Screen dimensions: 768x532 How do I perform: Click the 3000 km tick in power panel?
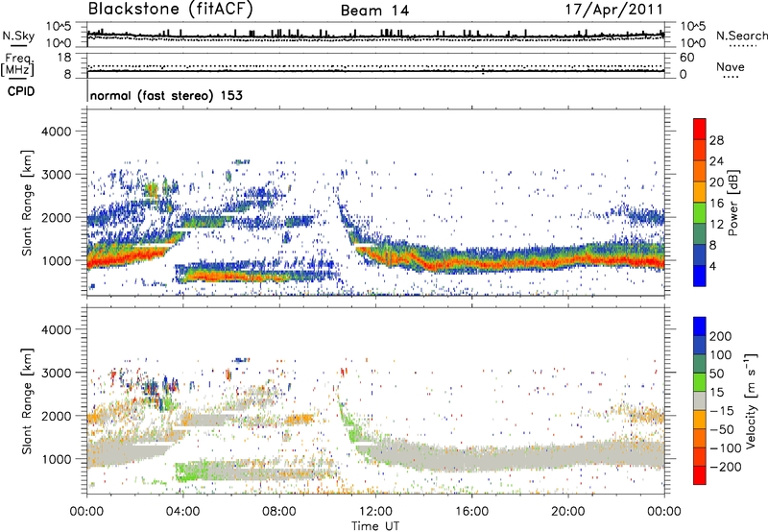point(56,175)
